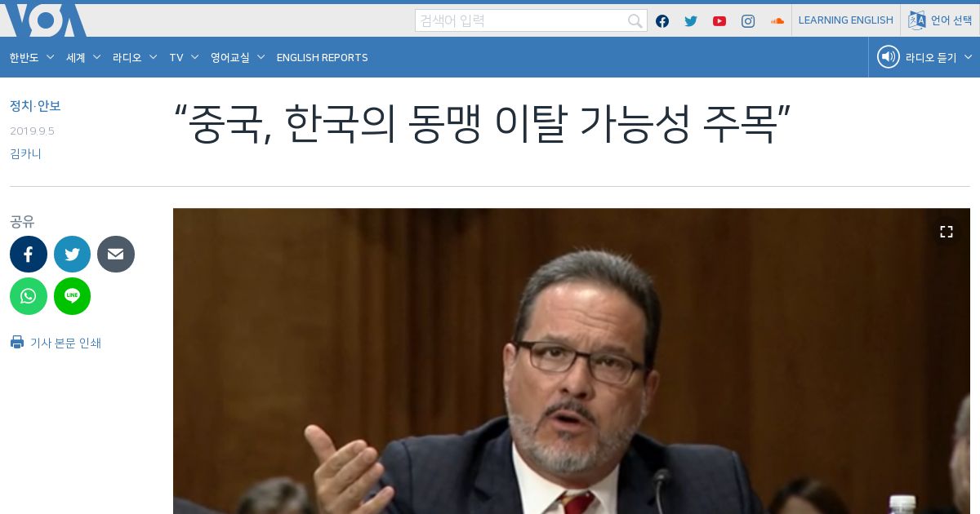This screenshot has height=514, width=980.
Task: Expand the article image to fullscreen
Action: click(x=947, y=232)
